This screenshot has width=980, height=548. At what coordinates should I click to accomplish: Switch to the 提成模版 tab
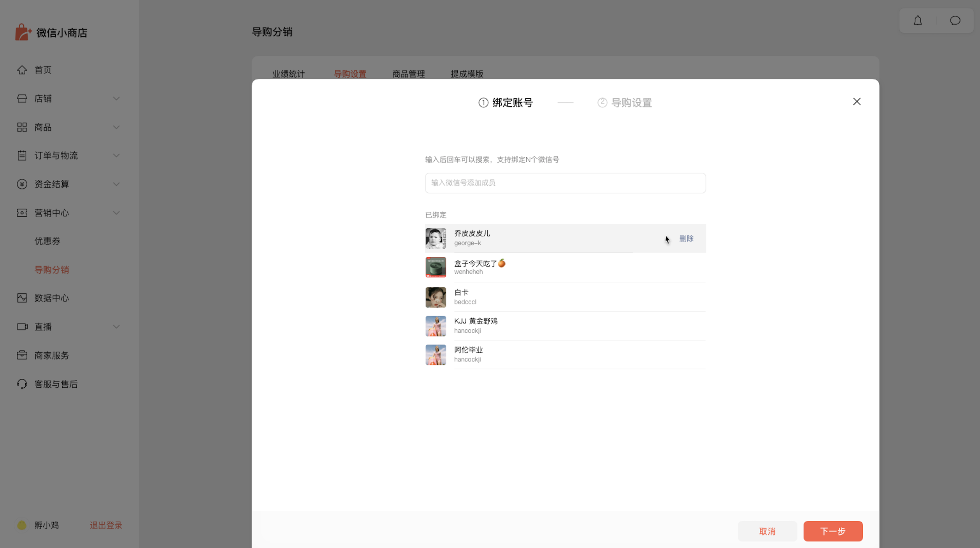(467, 74)
